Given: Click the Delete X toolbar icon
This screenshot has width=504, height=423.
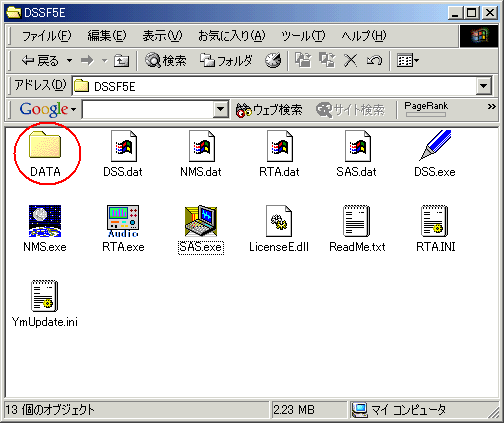Looking at the screenshot, I should coord(351,61).
